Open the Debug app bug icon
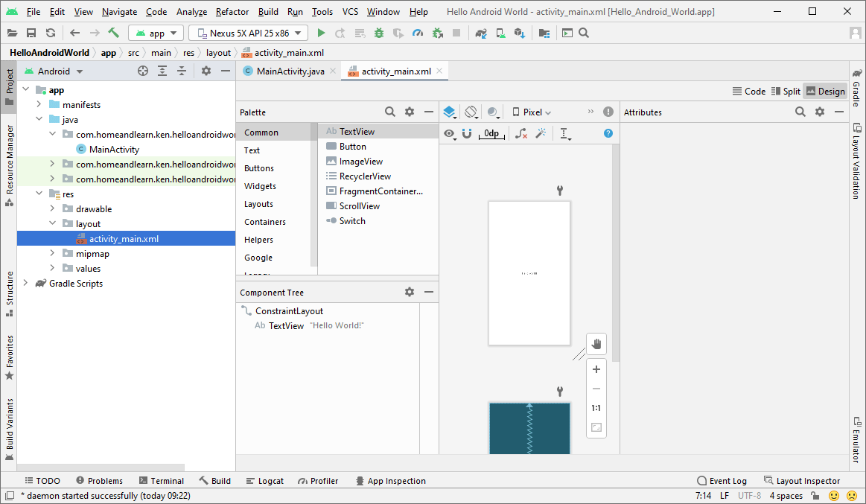866x504 pixels. tap(379, 33)
